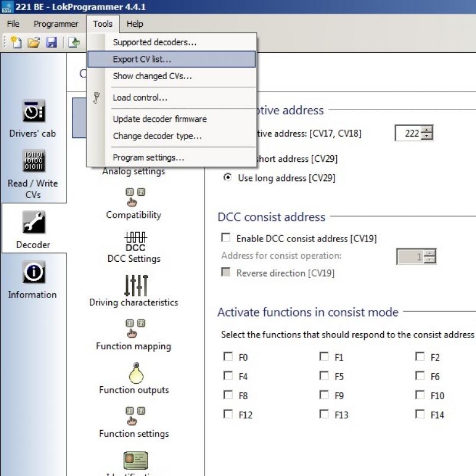Toggle the F12 consist function checkbox
476x476 pixels.
228,414
